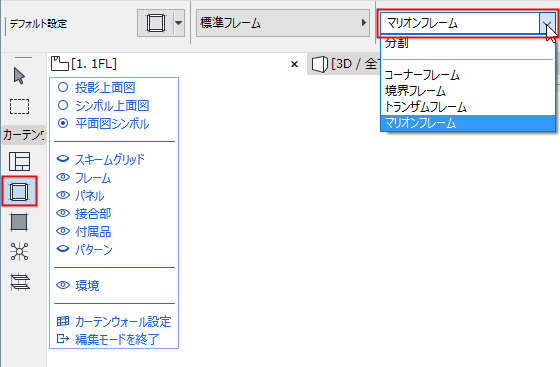Open the 標準フレーム flyout button
Viewport: 560px width, 367px height.
[282, 23]
